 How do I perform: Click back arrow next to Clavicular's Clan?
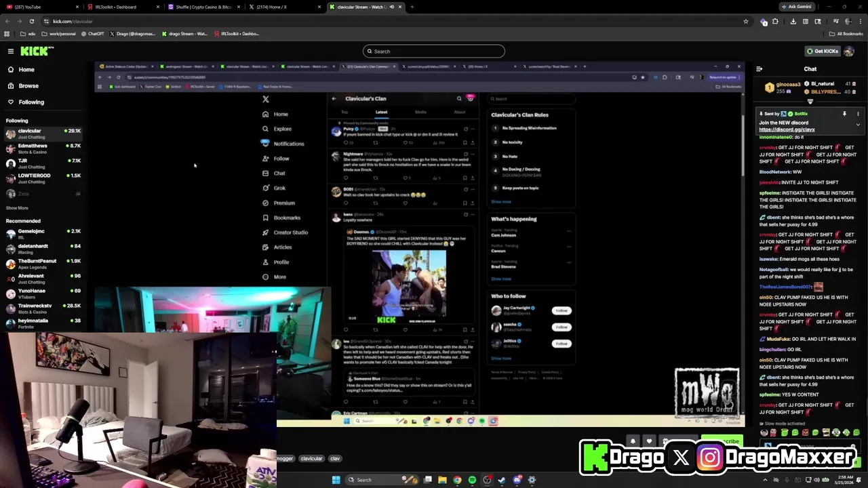[334, 99]
